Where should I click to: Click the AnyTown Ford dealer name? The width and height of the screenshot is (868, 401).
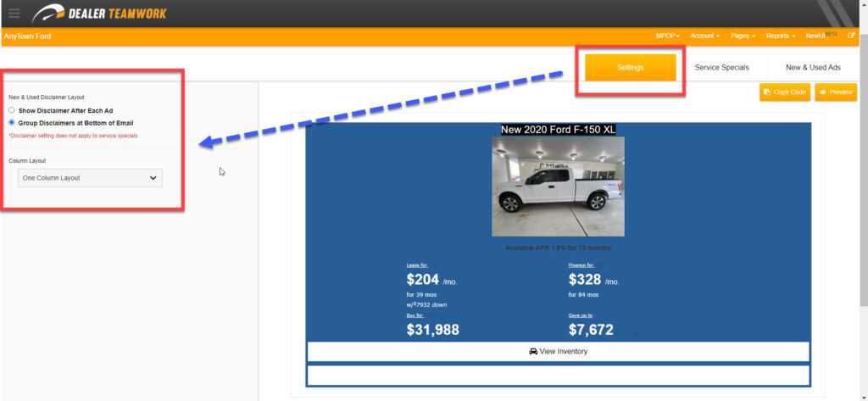pyautogui.click(x=27, y=36)
